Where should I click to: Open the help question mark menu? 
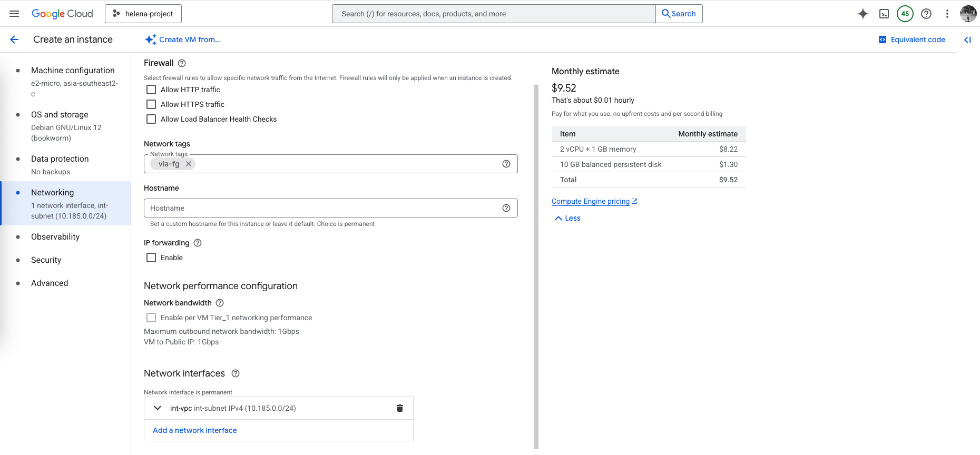click(926, 14)
